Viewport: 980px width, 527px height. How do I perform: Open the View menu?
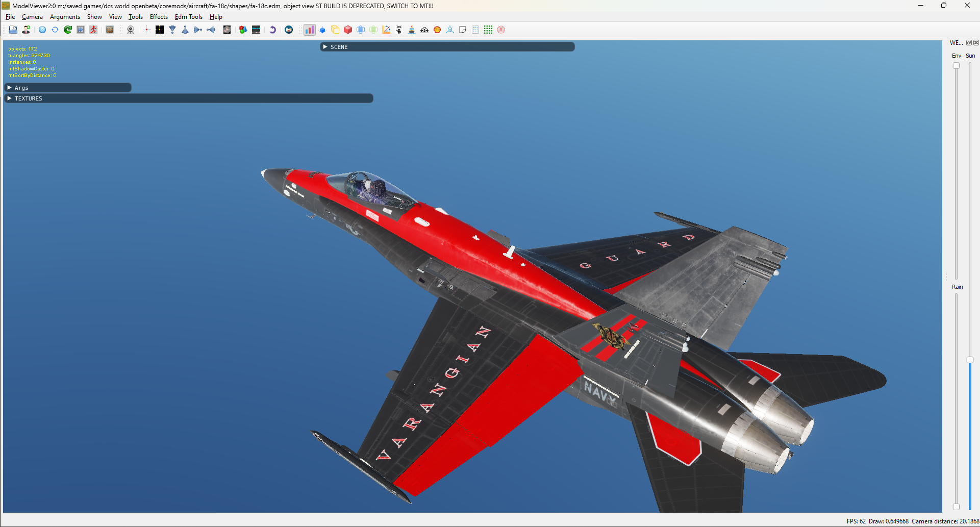115,17
